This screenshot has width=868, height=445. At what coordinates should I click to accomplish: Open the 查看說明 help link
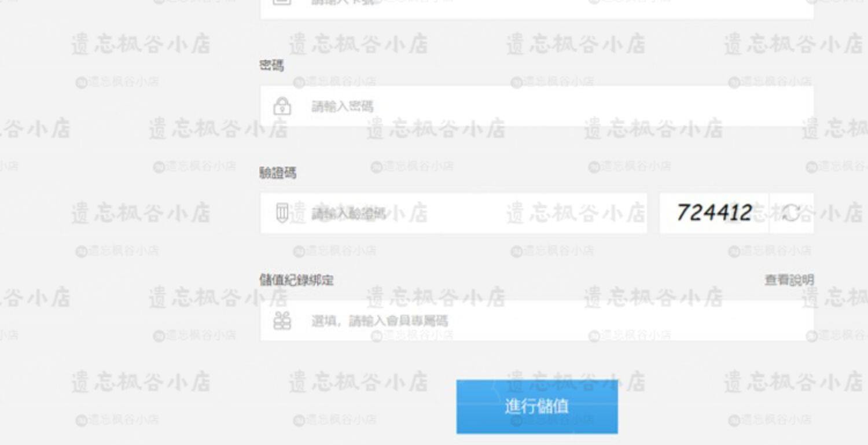tap(789, 280)
